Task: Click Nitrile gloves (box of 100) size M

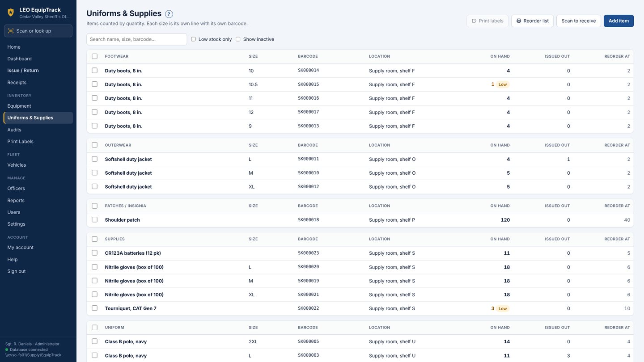Action: [134, 281]
